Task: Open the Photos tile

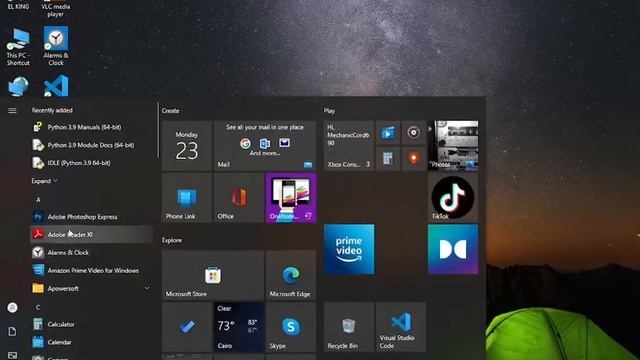Action: pyautogui.click(x=453, y=146)
